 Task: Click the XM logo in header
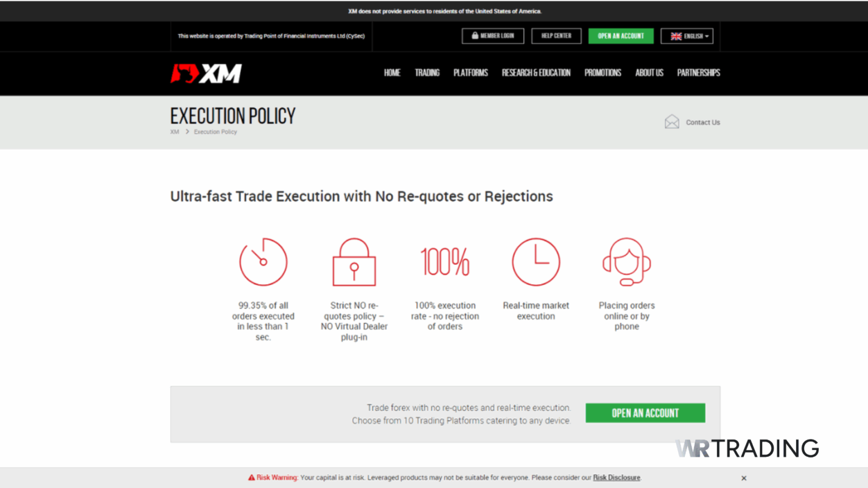click(x=206, y=73)
